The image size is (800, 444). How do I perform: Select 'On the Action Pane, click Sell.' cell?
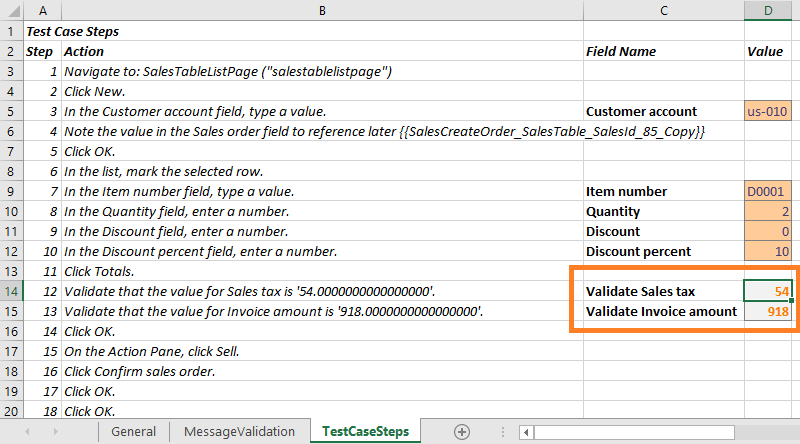point(322,351)
